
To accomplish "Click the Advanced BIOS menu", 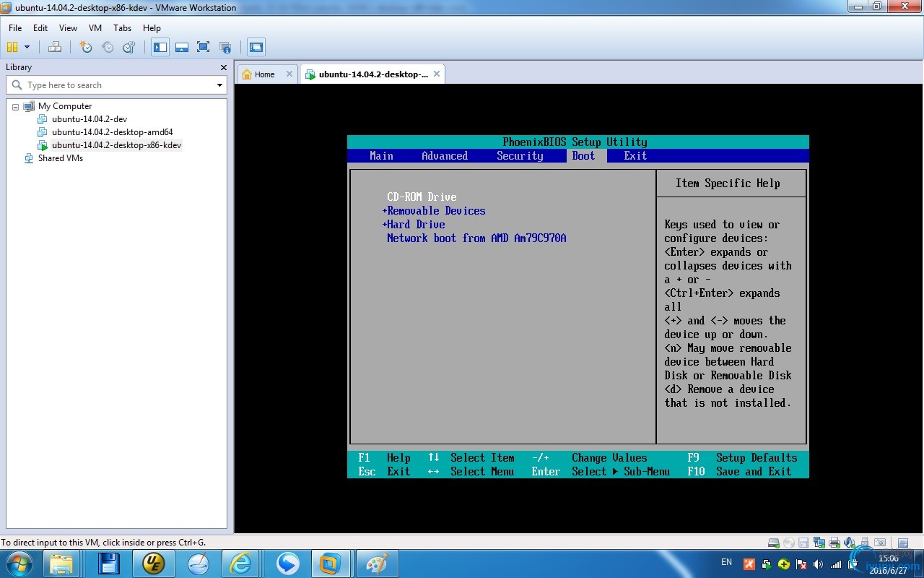I will [x=445, y=156].
